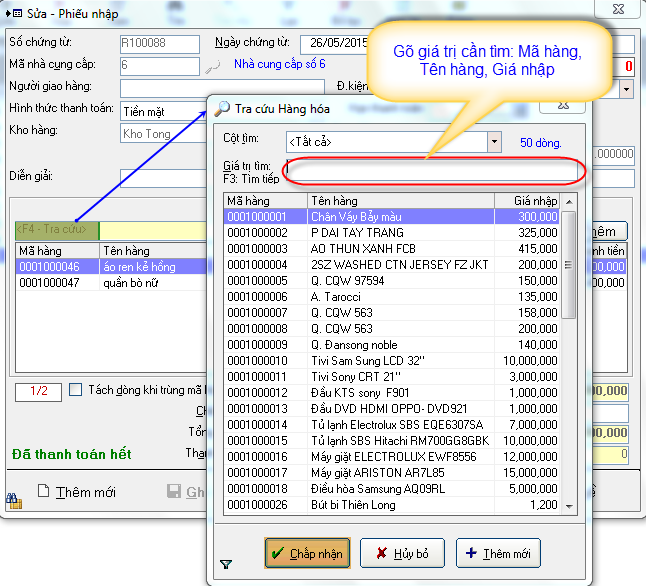Click the supplier lookup key icon
This screenshot has height=586, width=646.
(x=211, y=67)
